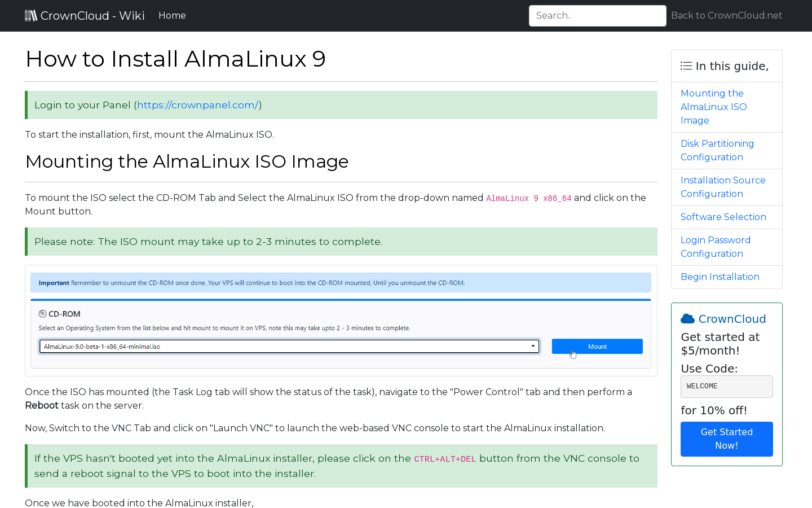
Task: Click inside the Search field
Action: [x=597, y=15]
